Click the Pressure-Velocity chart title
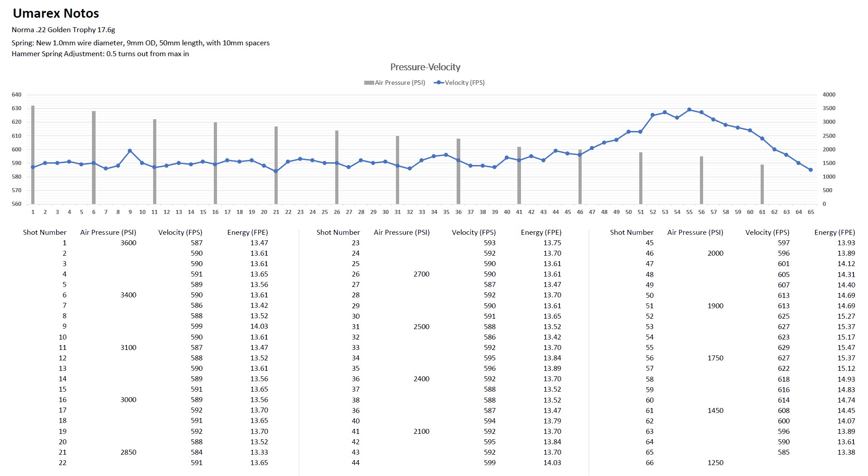This screenshot has height=476, width=868. point(425,67)
